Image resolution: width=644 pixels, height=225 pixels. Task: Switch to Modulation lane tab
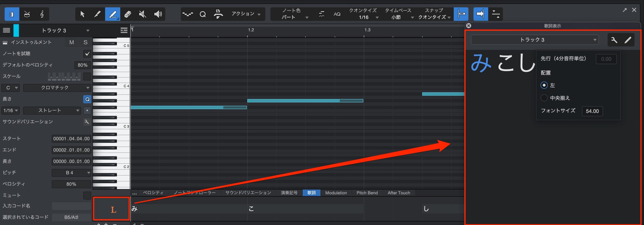pos(336,193)
